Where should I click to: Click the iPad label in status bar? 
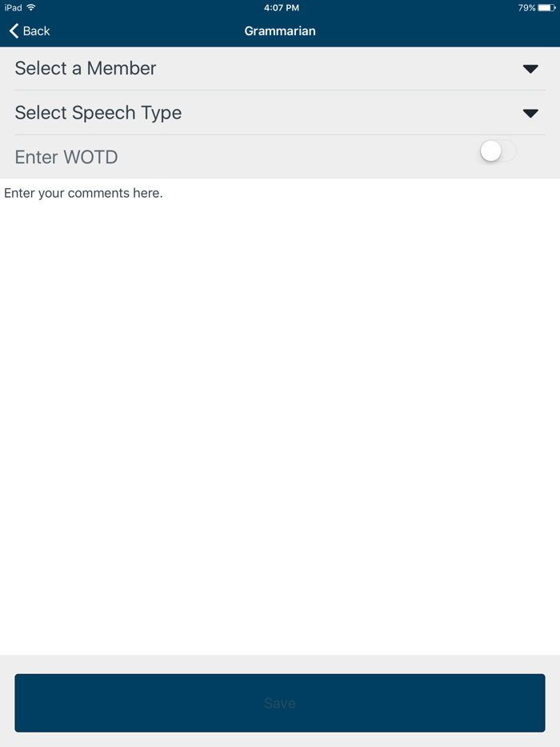(x=13, y=8)
